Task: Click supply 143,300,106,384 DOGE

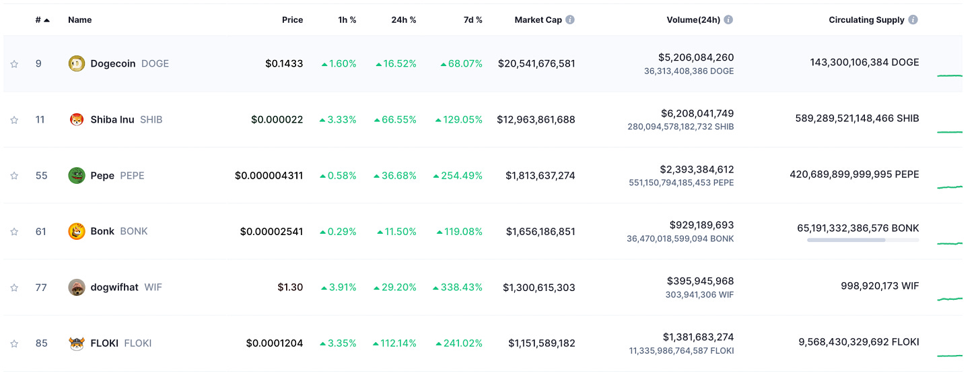Action: [x=865, y=62]
